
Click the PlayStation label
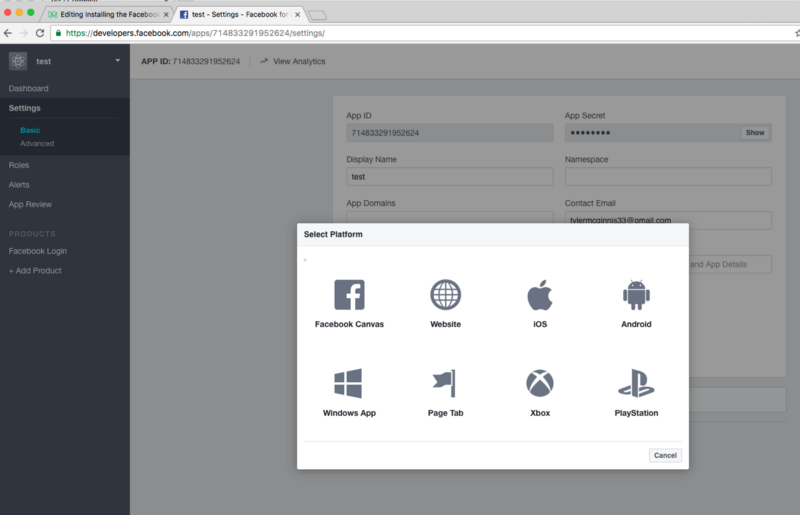pyautogui.click(x=636, y=413)
